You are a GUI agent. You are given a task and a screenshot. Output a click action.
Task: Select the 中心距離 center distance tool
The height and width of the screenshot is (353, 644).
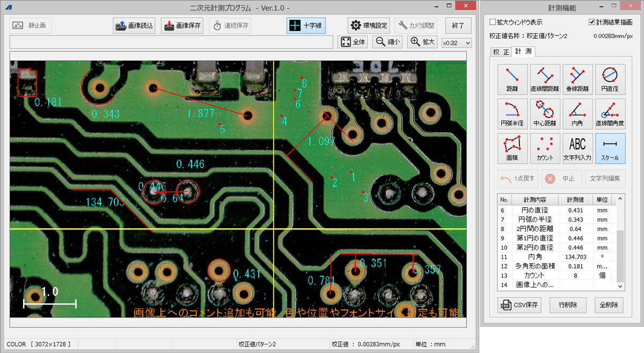(x=545, y=113)
